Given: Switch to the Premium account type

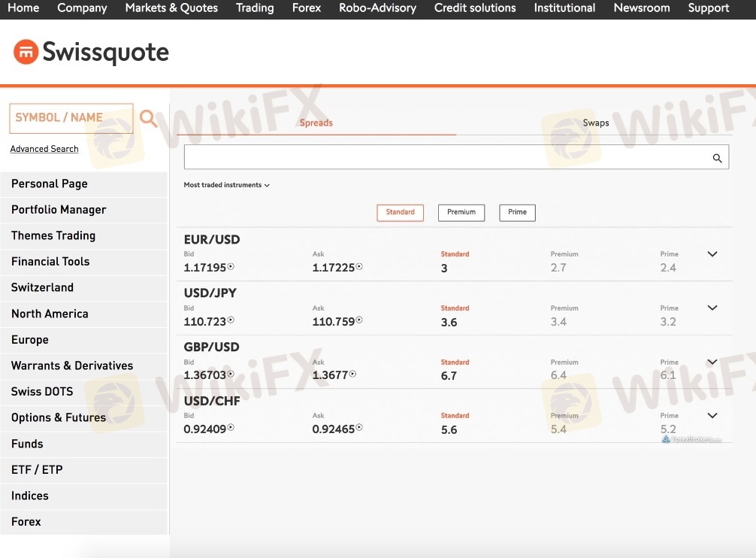Looking at the screenshot, I should pyautogui.click(x=461, y=213).
